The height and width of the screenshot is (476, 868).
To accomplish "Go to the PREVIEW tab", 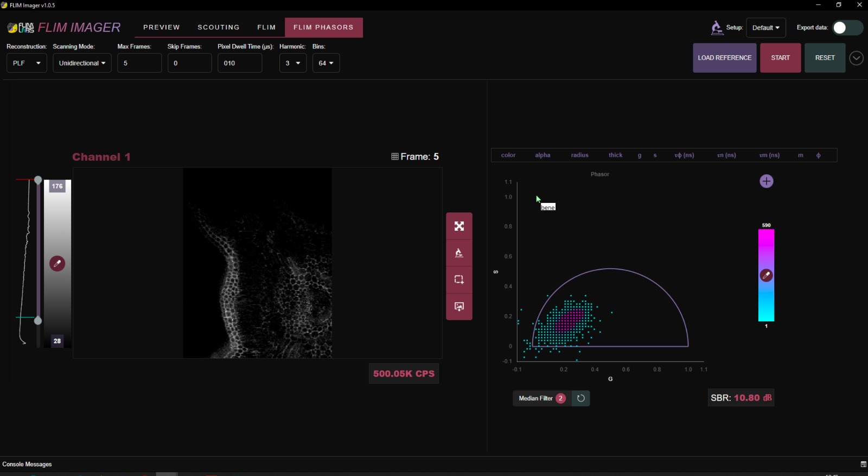I will [161, 27].
